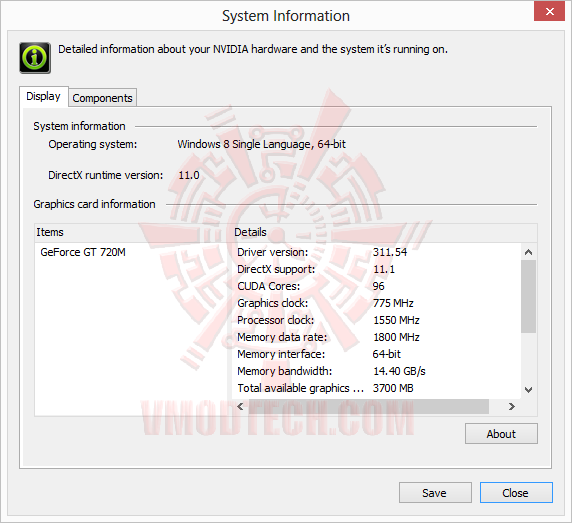
Task: Select the Processor clock row
Action: [376, 320]
